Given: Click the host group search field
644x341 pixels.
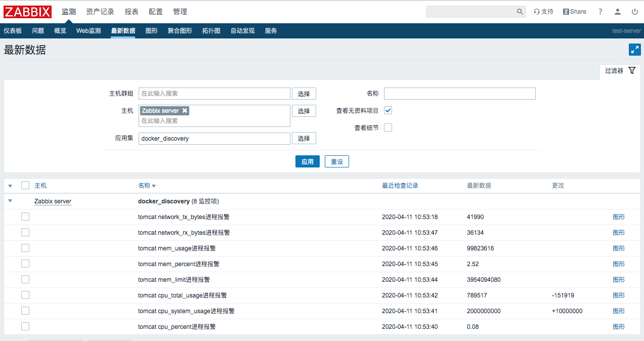Looking at the screenshot, I should (214, 94).
